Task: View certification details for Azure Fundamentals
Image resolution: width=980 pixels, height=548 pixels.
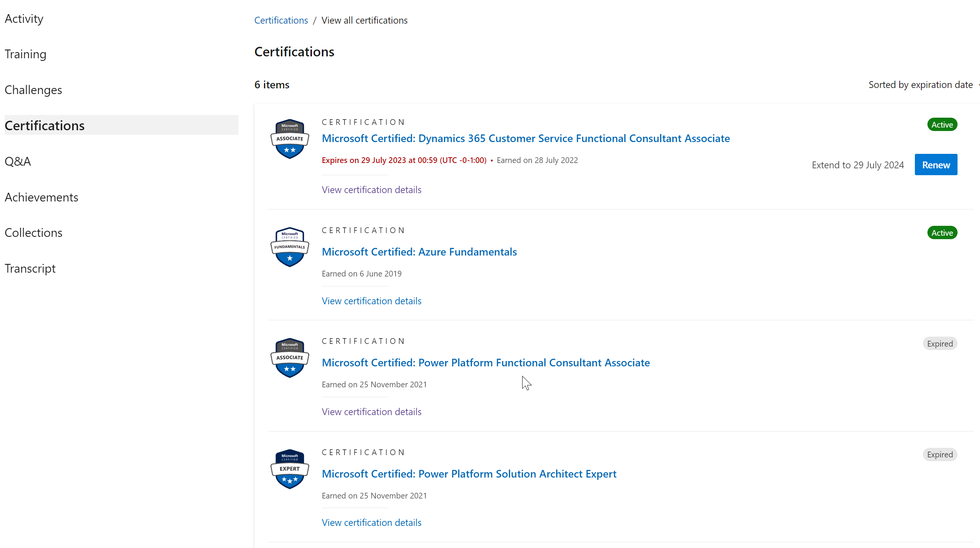Action: point(371,300)
